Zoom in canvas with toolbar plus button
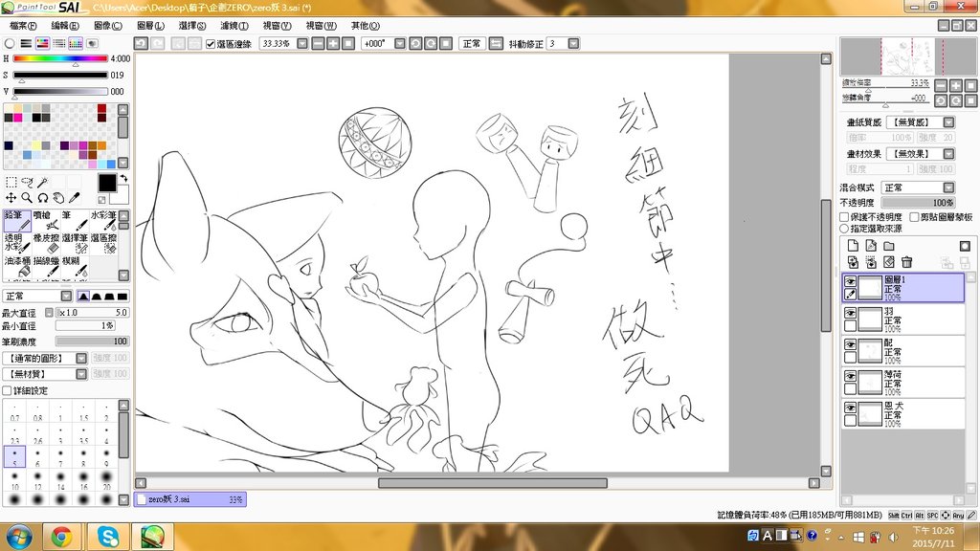Viewport: 980px width, 551px height. (x=333, y=43)
